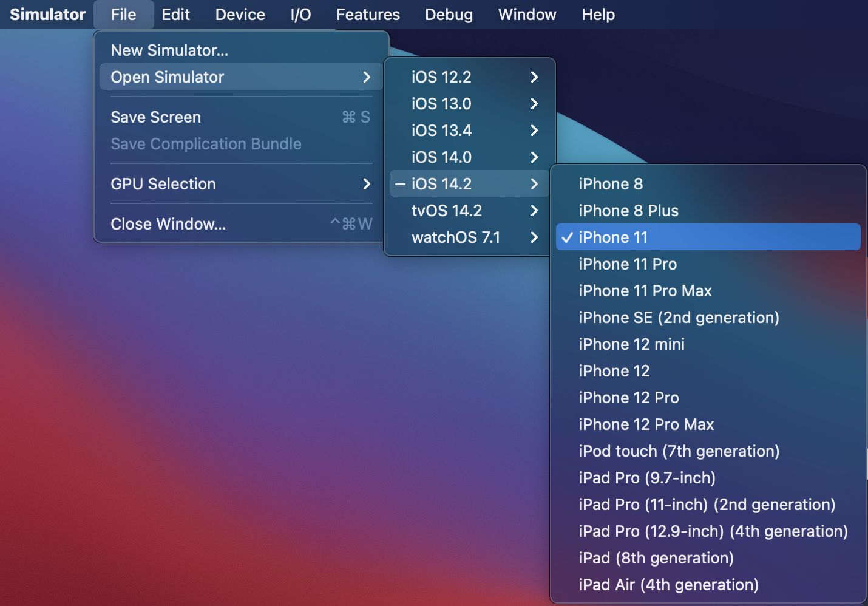Screen dimensions: 868x606
Task: Expand watchOS 7.1 submenu chevron
Action: (x=534, y=237)
